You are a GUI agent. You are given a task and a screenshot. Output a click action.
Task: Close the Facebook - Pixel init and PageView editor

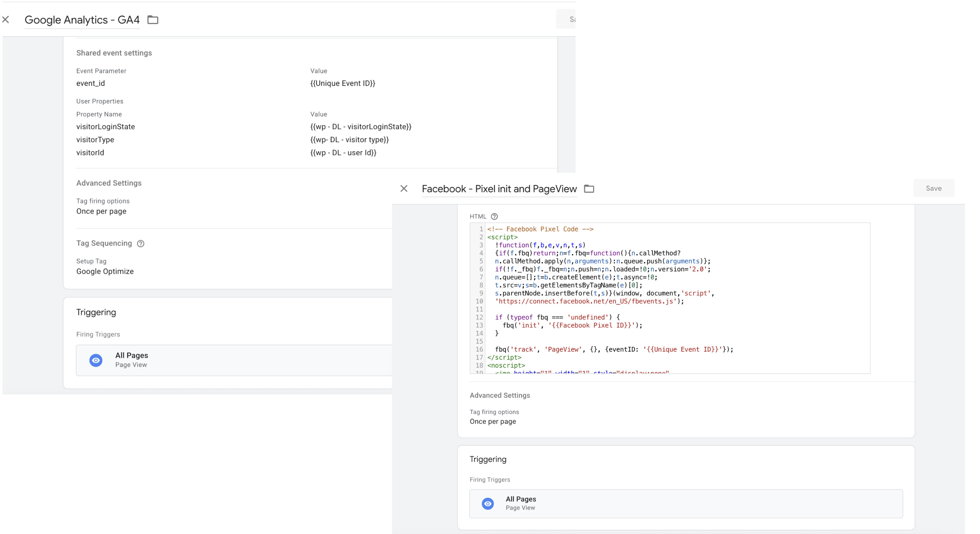click(x=404, y=188)
